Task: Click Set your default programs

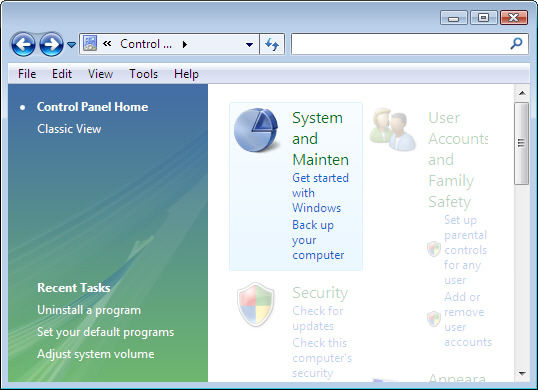Action: tap(105, 332)
